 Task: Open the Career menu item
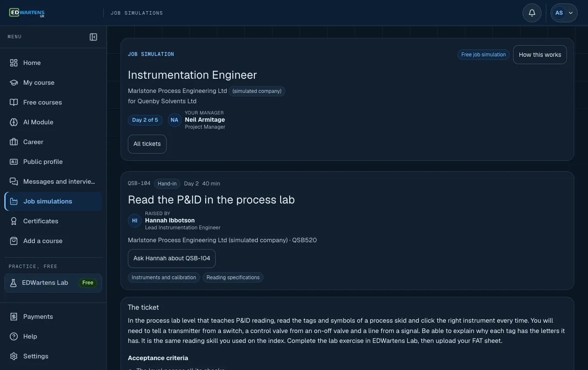pos(53,142)
